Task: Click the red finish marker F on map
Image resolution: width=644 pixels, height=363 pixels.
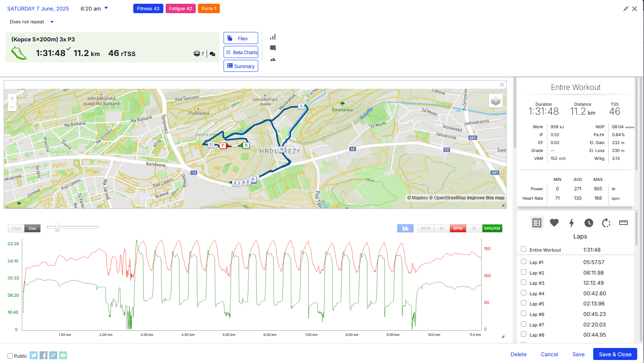Action: [x=223, y=146]
